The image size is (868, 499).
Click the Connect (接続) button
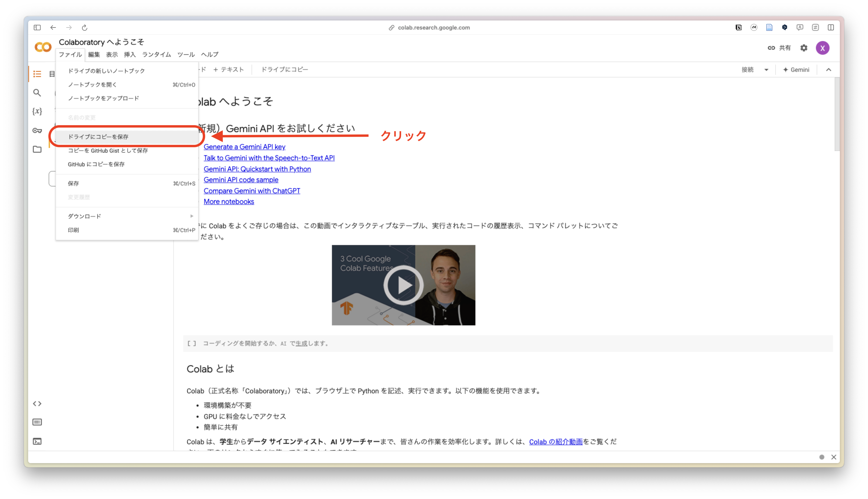coord(748,69)
